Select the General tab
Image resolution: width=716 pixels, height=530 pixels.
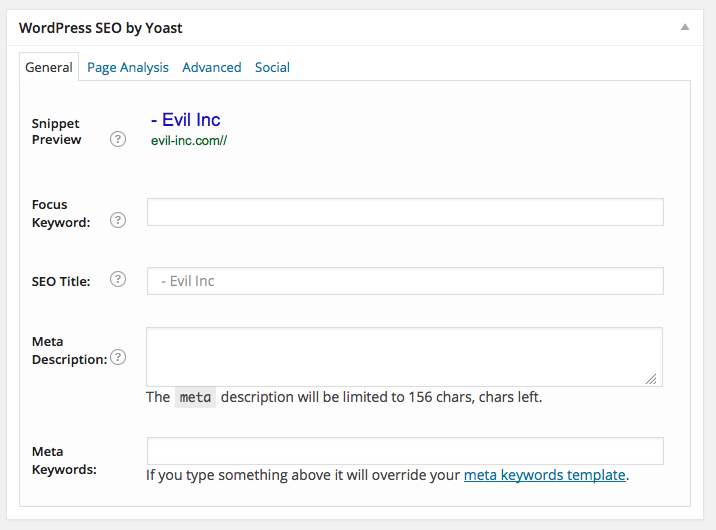(x=49, y=67)
